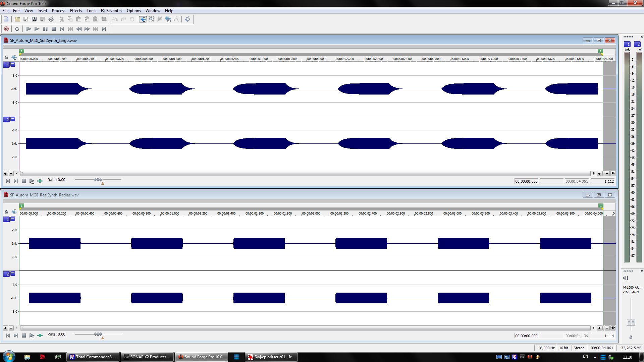
Task: Stop playback in the transport bar
Action: click(x=54, y=29)
